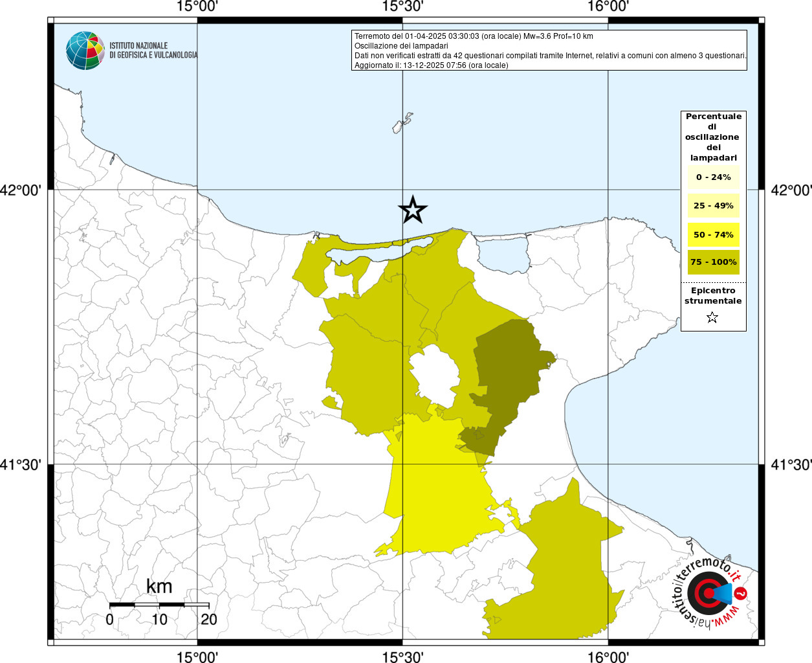Click the scale bar '10' value
812x663 pixels.
pyautogui.click(x=159, y=620)
